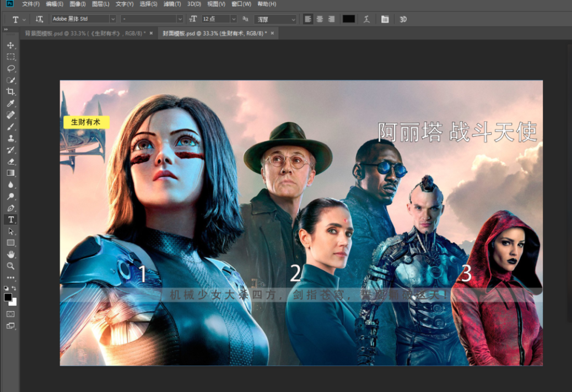The width and height of the screenshot is (572, 392).
Task: Select the Pen tool
Action: pos(10,208)
